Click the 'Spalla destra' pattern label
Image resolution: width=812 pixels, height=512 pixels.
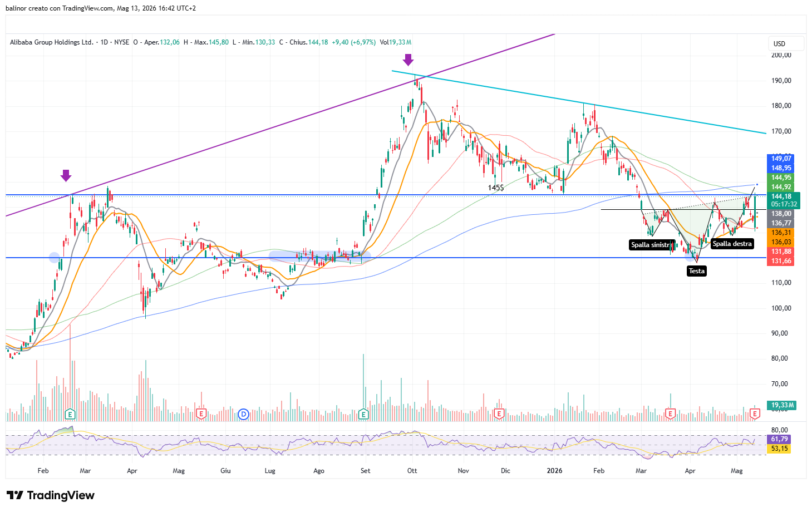coord(732,244)
